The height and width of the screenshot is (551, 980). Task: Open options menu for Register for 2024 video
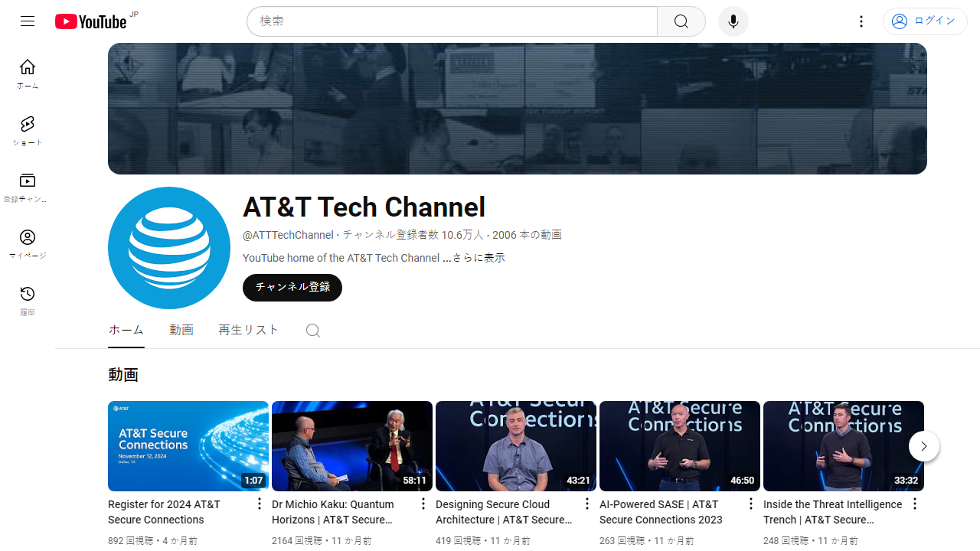click(260, 504)
